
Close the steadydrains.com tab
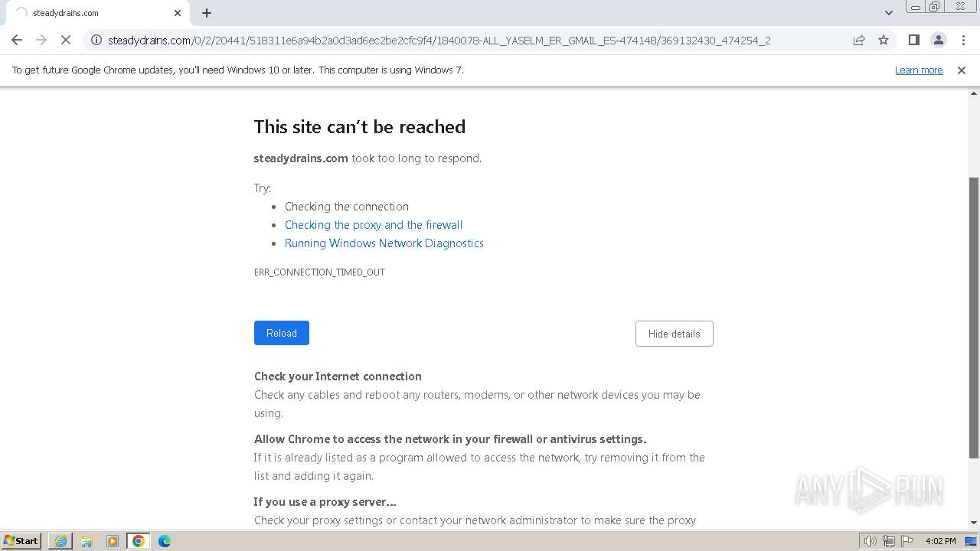click(178, 13)
